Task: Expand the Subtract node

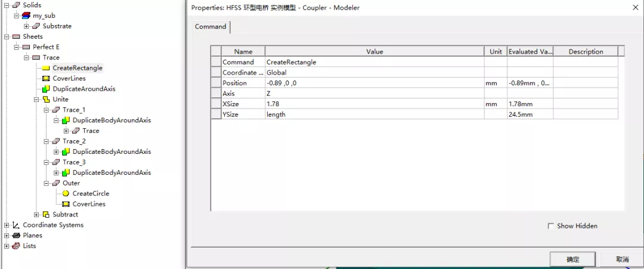Action: tap(36, 214)
